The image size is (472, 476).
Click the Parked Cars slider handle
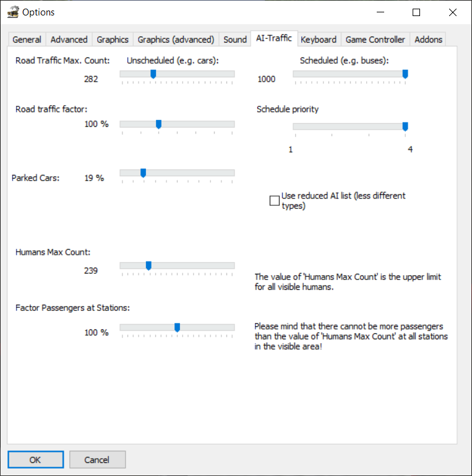click(143, 173)
